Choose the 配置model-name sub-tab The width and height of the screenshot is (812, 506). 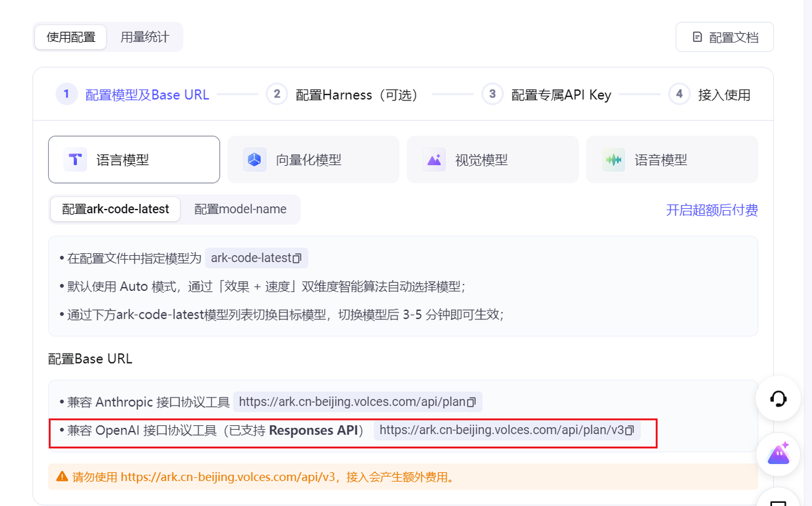point(240,209)
